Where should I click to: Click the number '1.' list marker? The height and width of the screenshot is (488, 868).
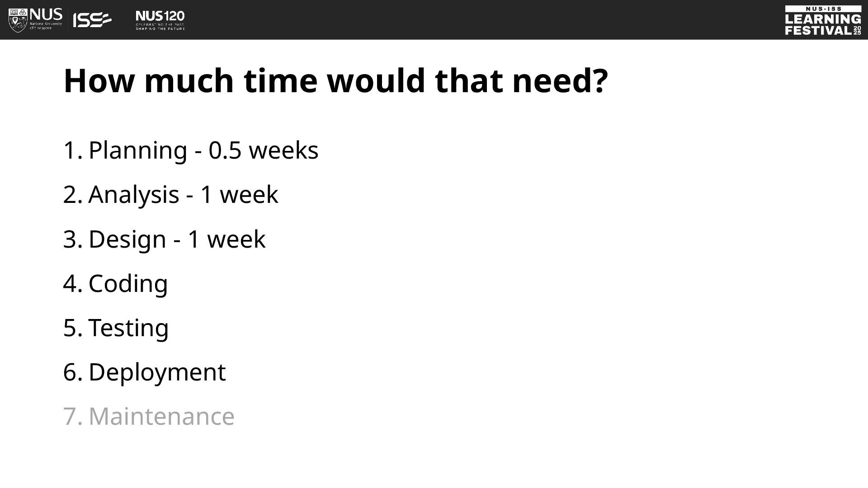pyautogui.click(x=73, y=150)
